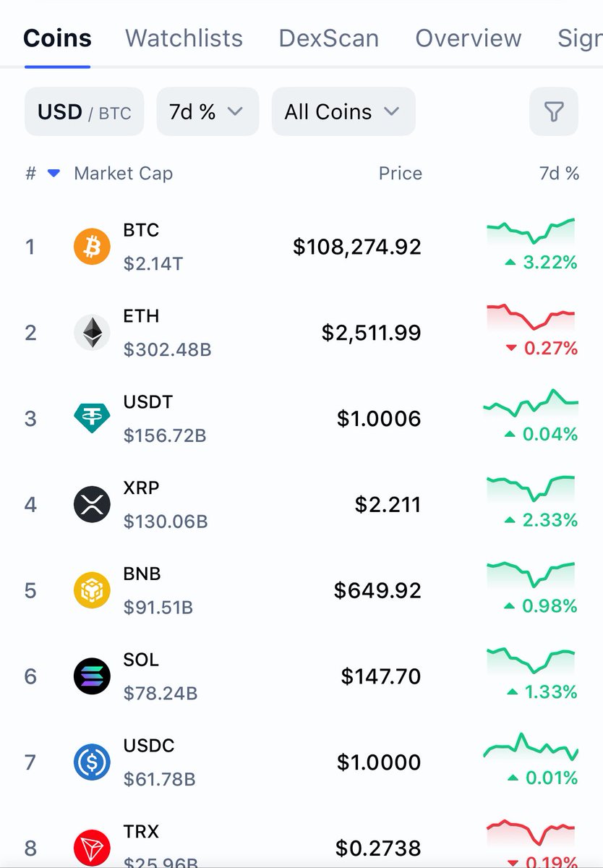603x868 pixels.
Task: Switch to the DexScan tab
Action: click(329, 38)
